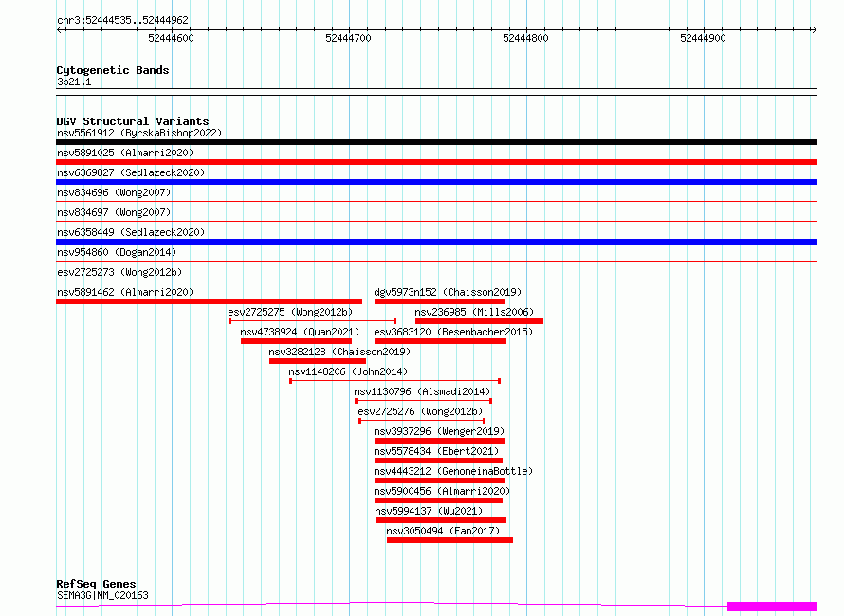Click the nsv5578434 (Ebert2021) label
The height and width of the screenshot is (616, 844).
pos(436,451)
